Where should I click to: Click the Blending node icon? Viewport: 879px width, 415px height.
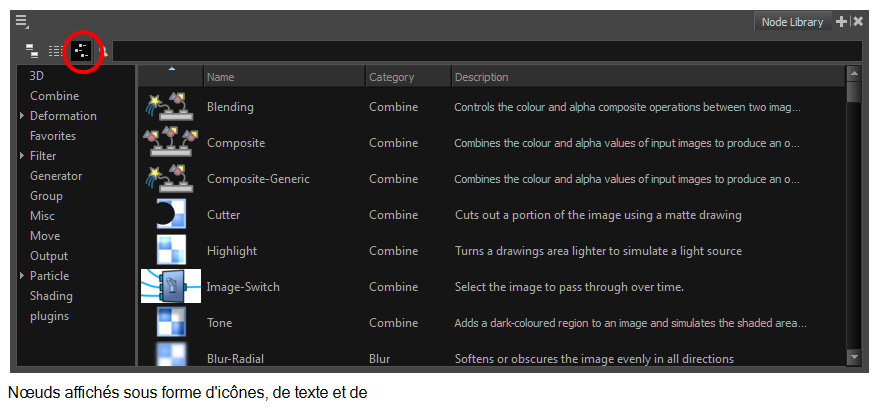pyautogui.click(x=170, y=107)
